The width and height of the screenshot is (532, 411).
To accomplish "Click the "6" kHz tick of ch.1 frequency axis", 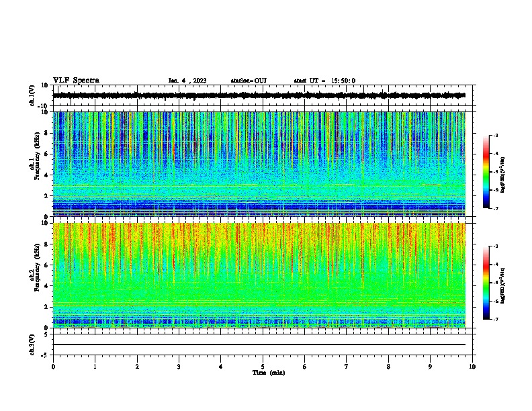I will 46,154.
